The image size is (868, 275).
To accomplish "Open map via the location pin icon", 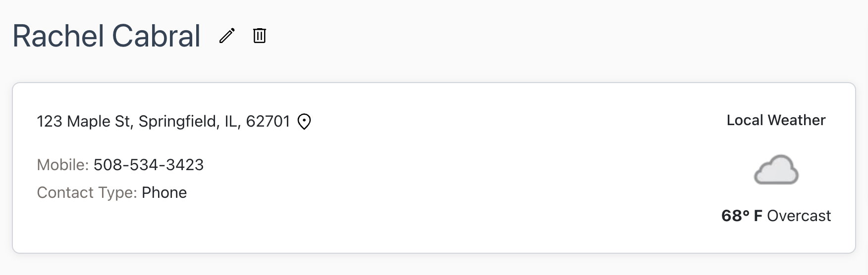I will (x=304, y=122).
